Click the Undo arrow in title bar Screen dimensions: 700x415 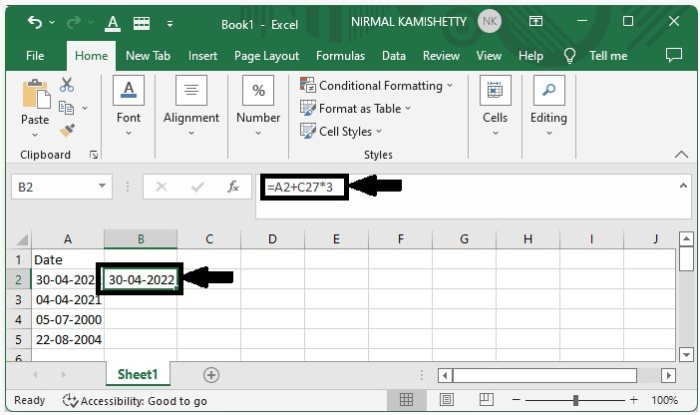pyautogui.click(x=35, y=22)
